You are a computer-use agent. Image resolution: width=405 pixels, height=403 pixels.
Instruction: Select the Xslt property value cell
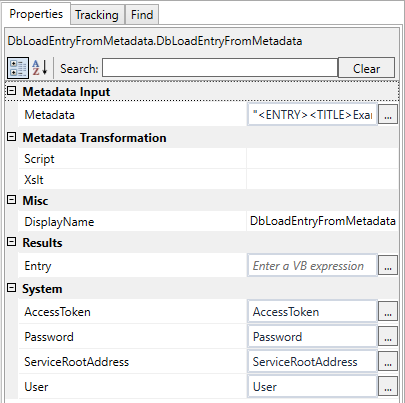pyautogui.click(x=322, y=180)
